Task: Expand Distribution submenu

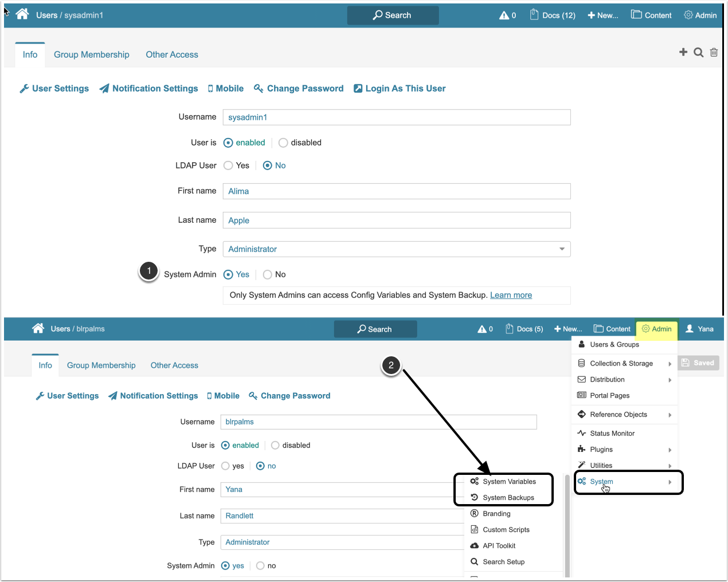Action: 624,379
